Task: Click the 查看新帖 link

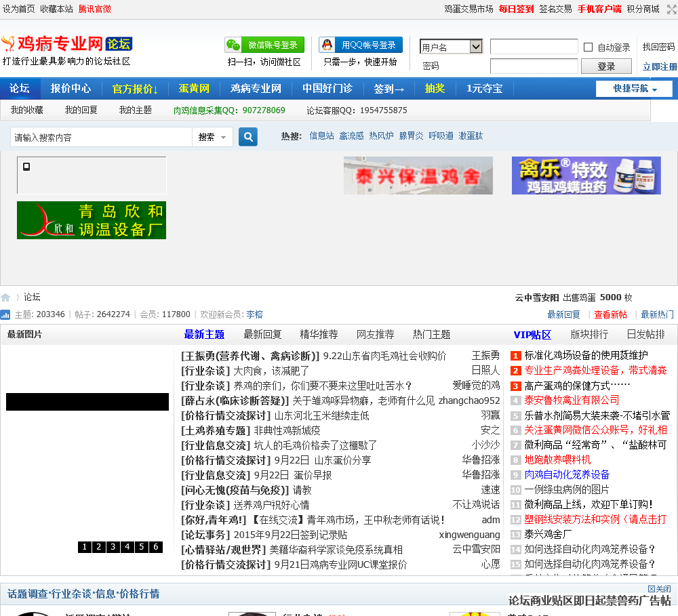Action: click(x=610, y=314)
